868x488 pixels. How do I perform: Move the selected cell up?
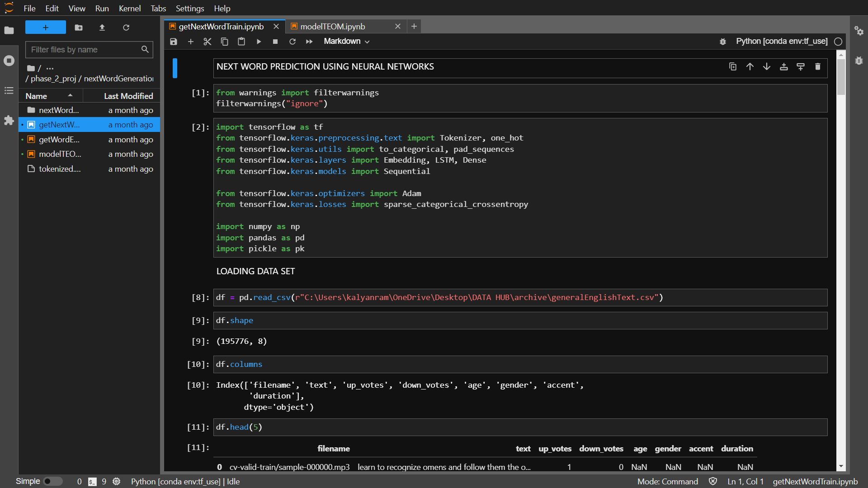click(750, 67)
